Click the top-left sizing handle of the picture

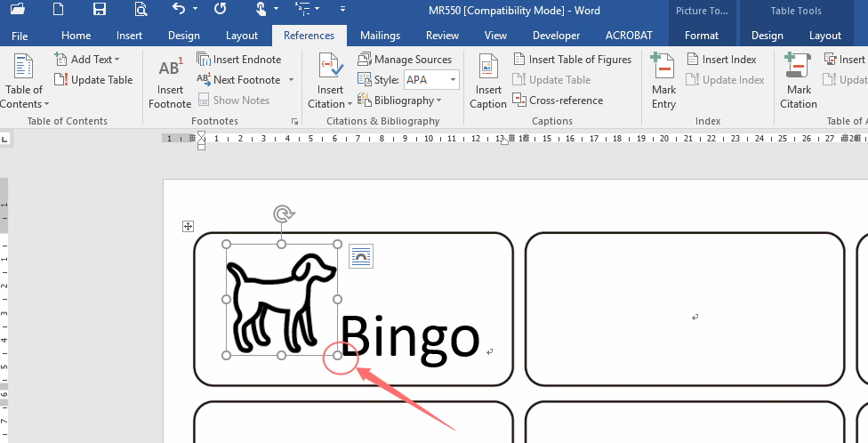click(x=226, y=245)
